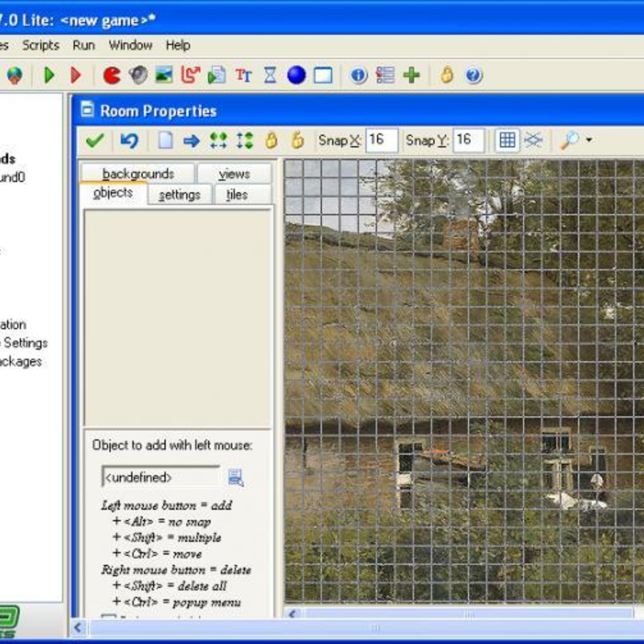Screen dimensions: 644x644
Task: Click the Snap X input field
Action: [x=382, y=140]
